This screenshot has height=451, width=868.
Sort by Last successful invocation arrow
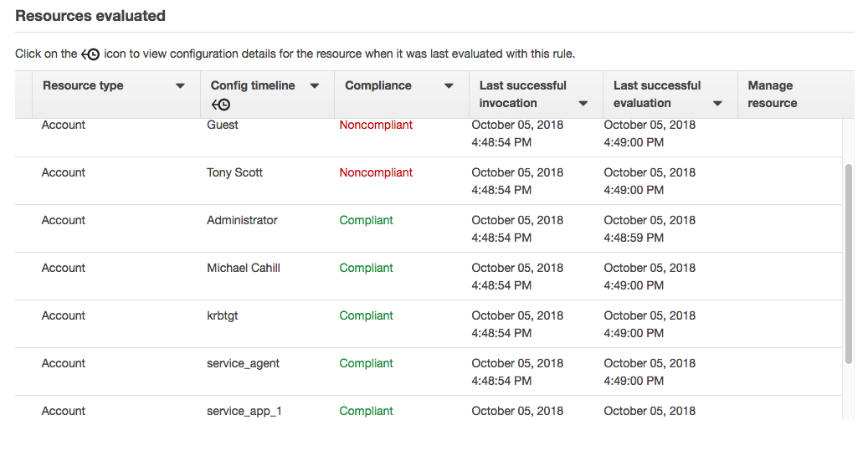583,104
